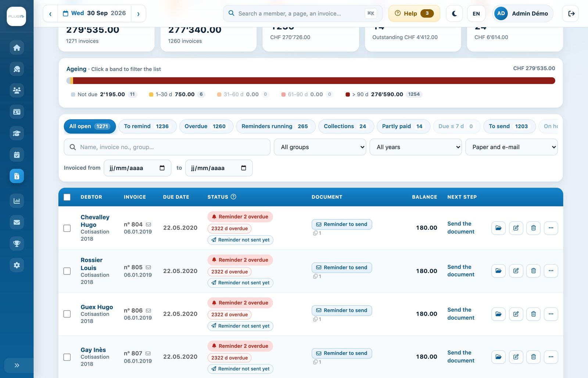Filter by > 90 d ageing band
Viewport: 588px width, 378px height.
pyautogui.click(x=384, y=94)
